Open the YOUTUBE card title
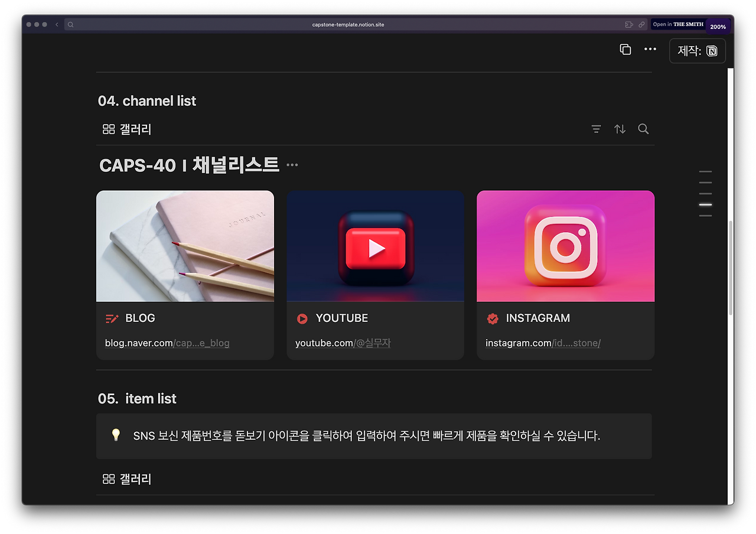This screenshot has width=756, height=534. point(341,318)
